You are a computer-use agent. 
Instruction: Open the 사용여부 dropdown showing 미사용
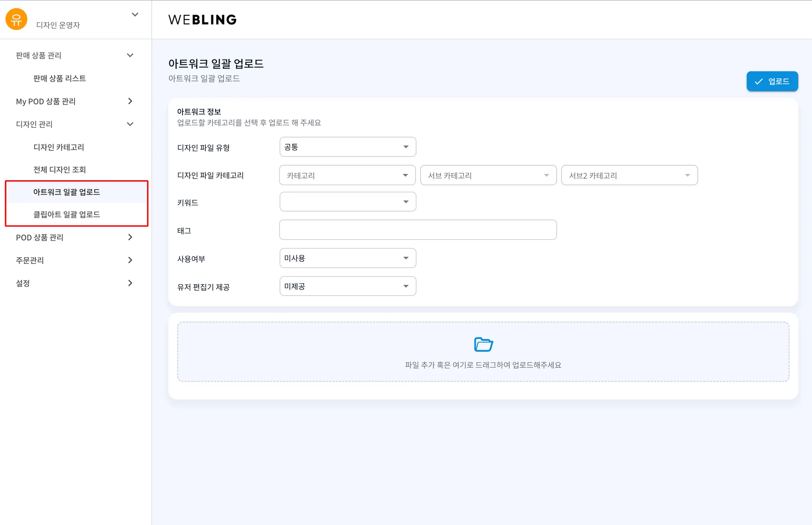(347, 258)
